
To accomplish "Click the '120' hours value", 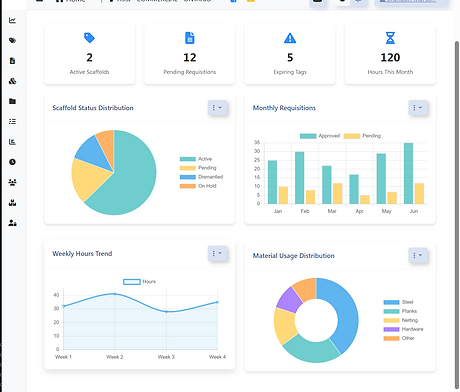I will point(390,58).
